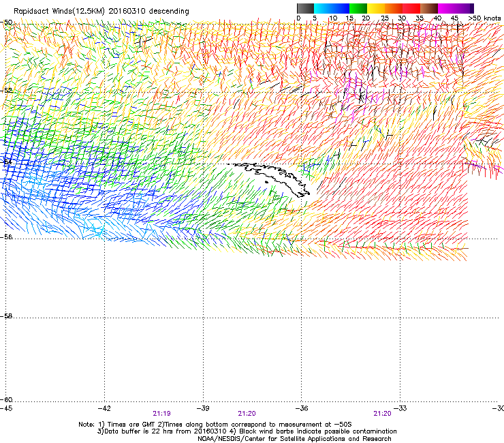Select the gray 0-5 knots legend color

305,8
